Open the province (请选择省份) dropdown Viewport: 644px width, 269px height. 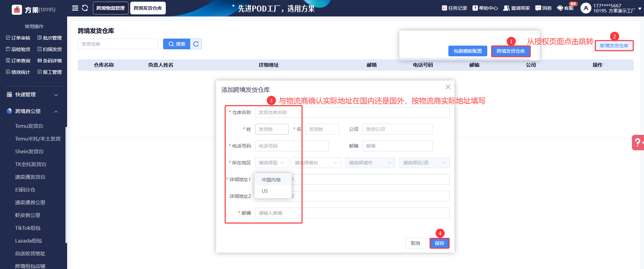[x=316, y=163]
